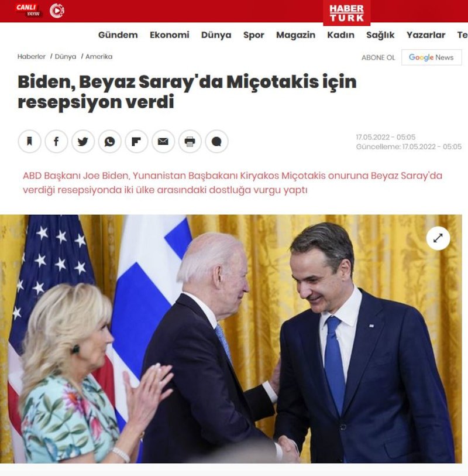Open the Gündem menu section

coord(118,35)
